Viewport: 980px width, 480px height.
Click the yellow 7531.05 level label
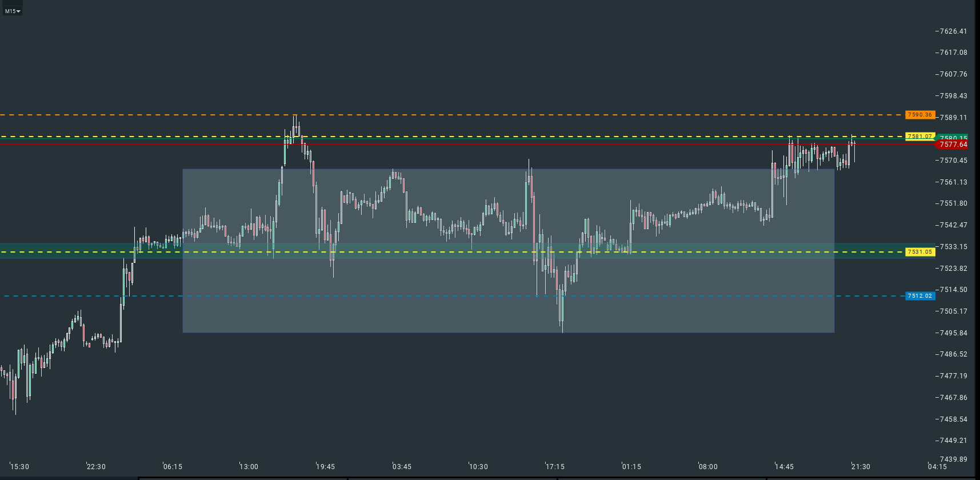(919, 252)
